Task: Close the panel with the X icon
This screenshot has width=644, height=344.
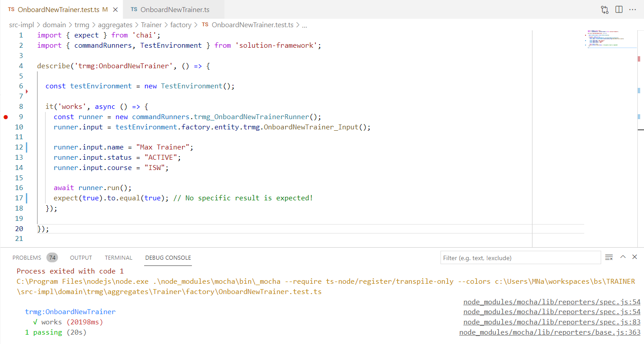Action: pos(635,257)
